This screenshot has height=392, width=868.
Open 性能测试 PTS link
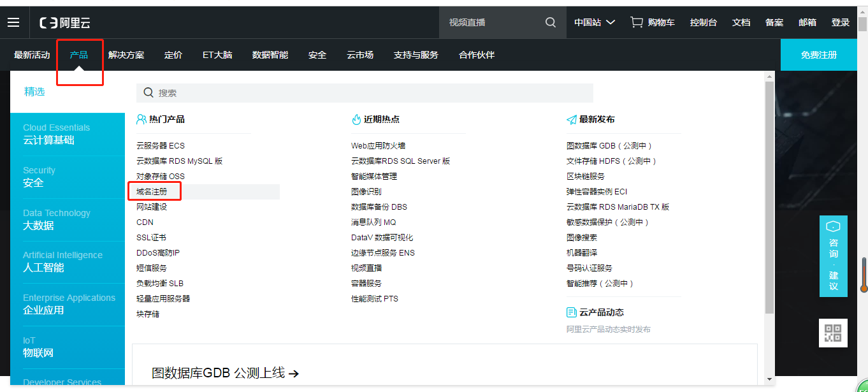pos(375,298)
